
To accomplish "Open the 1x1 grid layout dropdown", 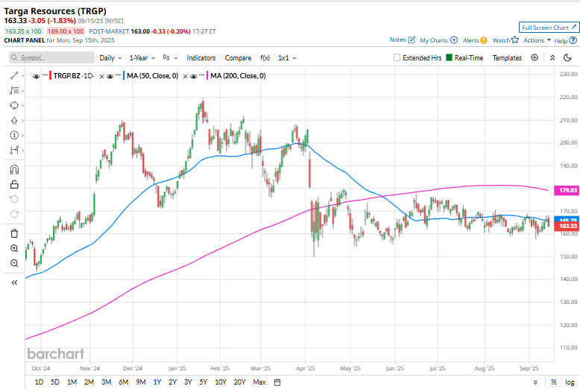I will coord(287,58).
